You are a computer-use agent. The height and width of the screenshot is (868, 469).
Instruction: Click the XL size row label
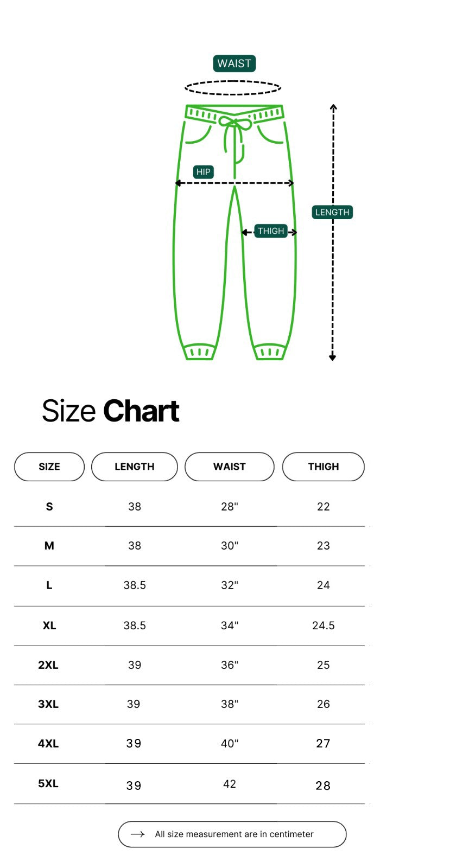pos(49,626)
